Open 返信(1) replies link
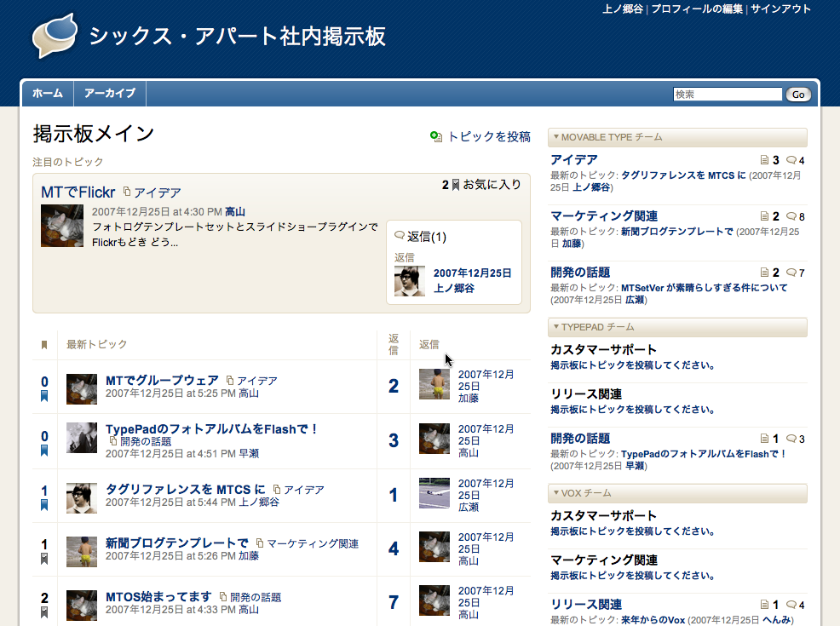 coord(427,237)
